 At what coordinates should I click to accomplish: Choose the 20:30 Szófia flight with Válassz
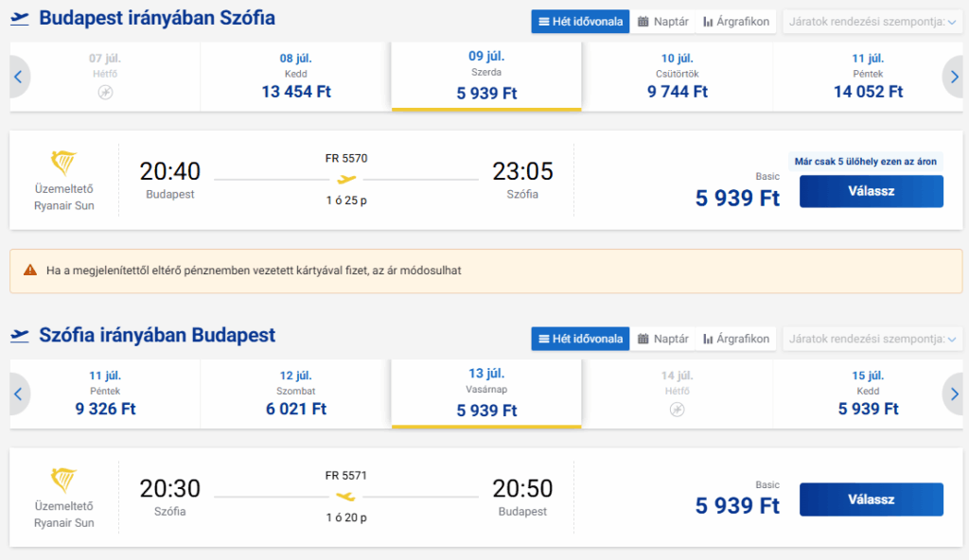click(872, 499)
